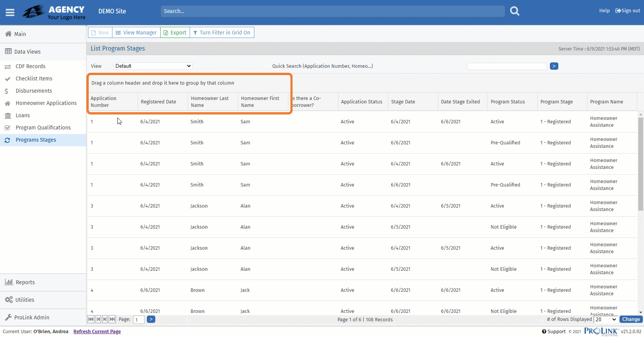
Task: Click the Export button
Action: click(x=175, y=33)
